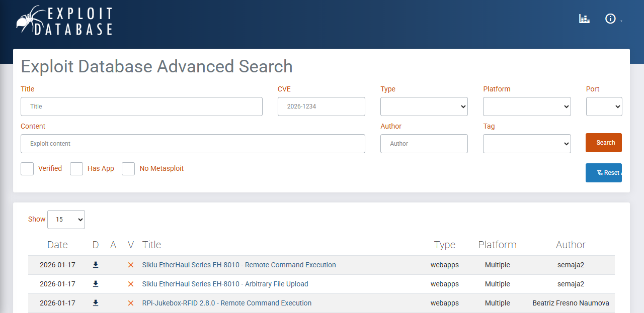Download the Siklu Arbitrary File Upload exploit

[x=95, y=284]
